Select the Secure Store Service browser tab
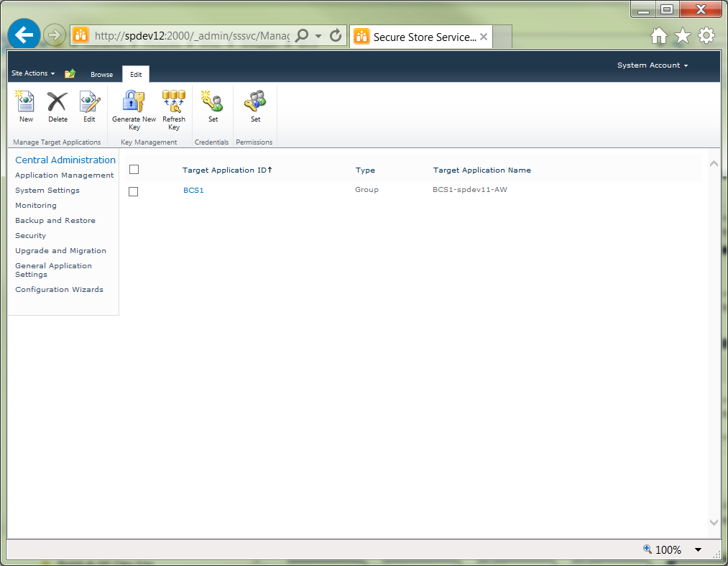The width and height of the screenshot is (728, 566). point(420,37)
